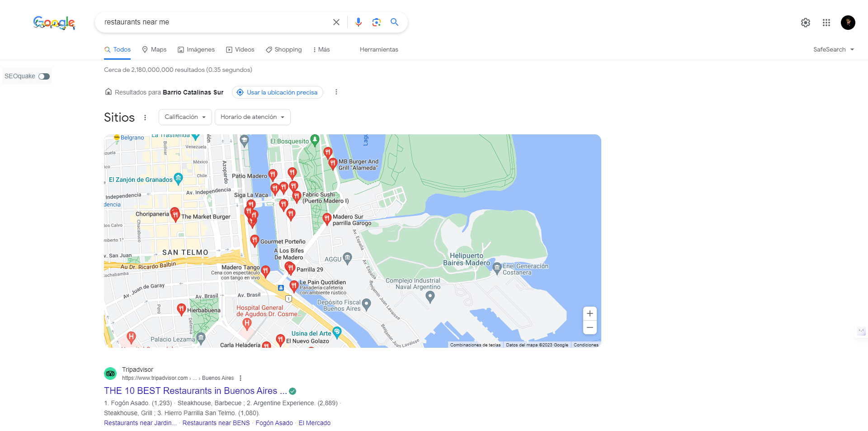The image size is (868, 431).
Task: Clear the search query with the X
Action: coord(336,22)
